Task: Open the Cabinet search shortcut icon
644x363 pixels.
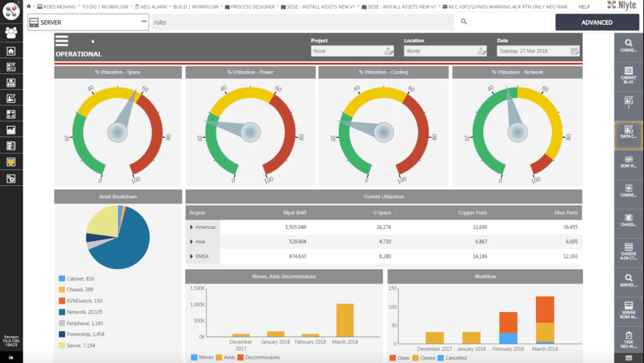Action: pos(629,45)
